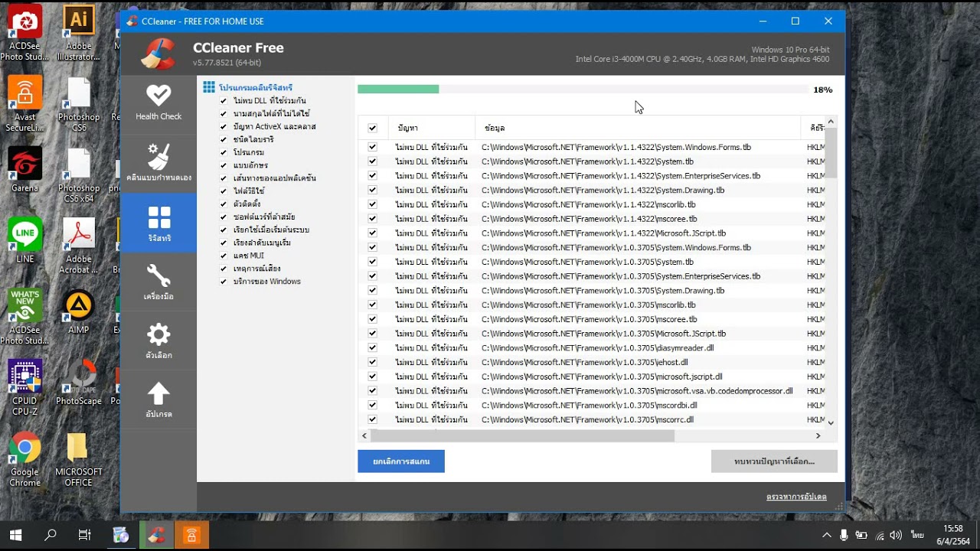The image size is (980, 551).
Task: Open Google Chrome desktop icon
Action: click(x=24, y=459)
